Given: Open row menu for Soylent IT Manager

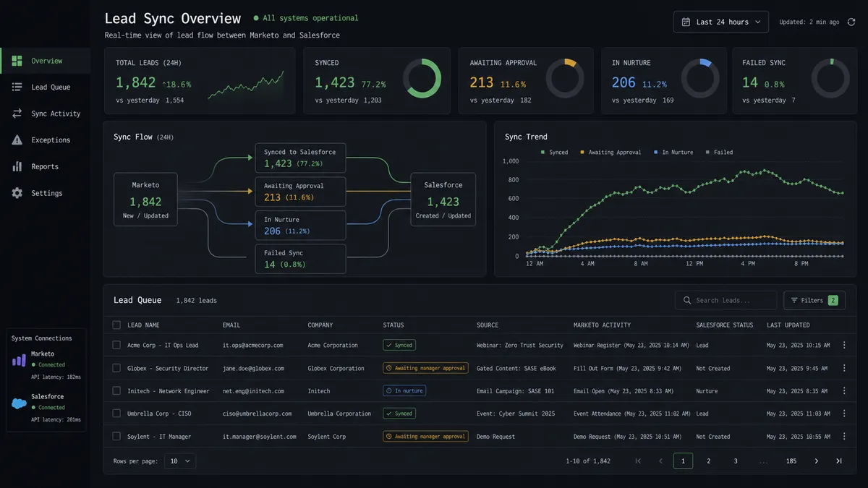Looking at the screenshot, I should (844, 437).
